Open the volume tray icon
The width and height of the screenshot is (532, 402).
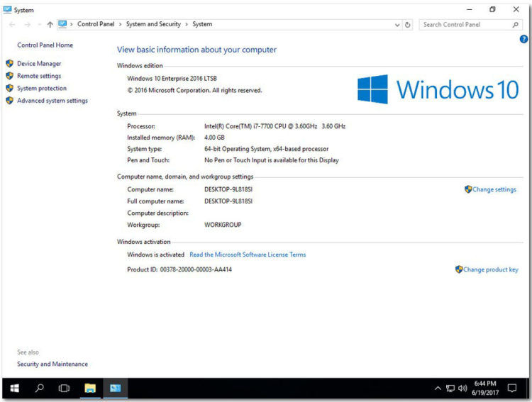[x=462, y=389]
